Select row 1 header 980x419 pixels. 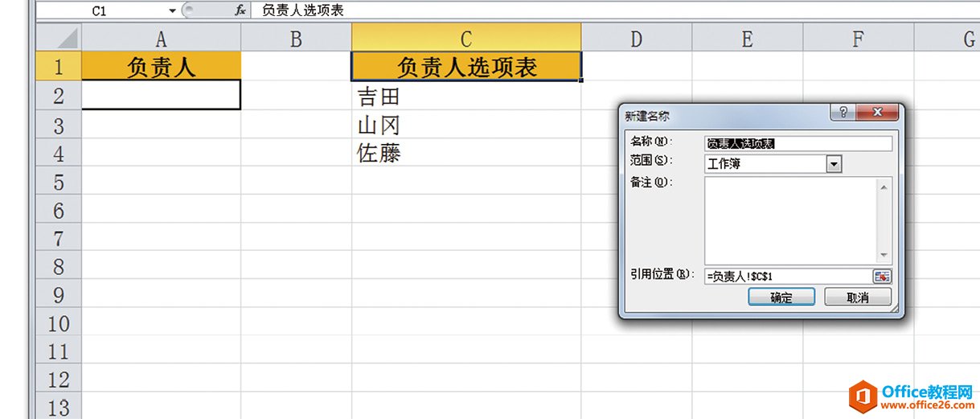coord(59,66)
